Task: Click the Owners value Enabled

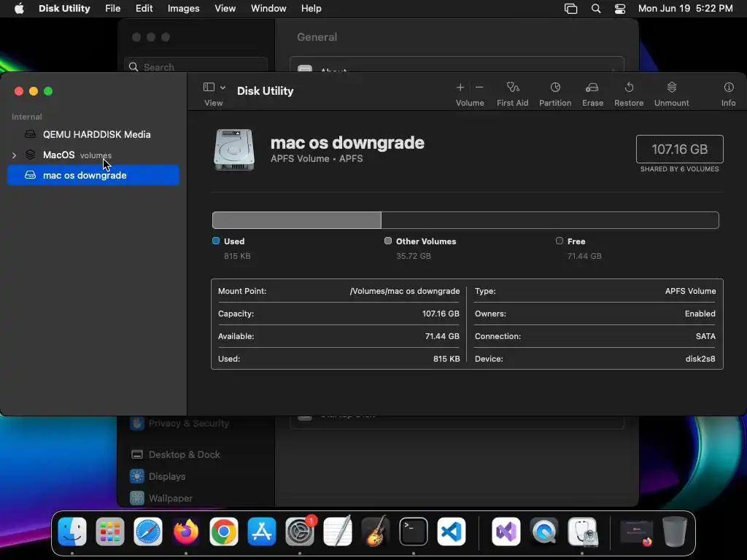Action: point(700,314)
